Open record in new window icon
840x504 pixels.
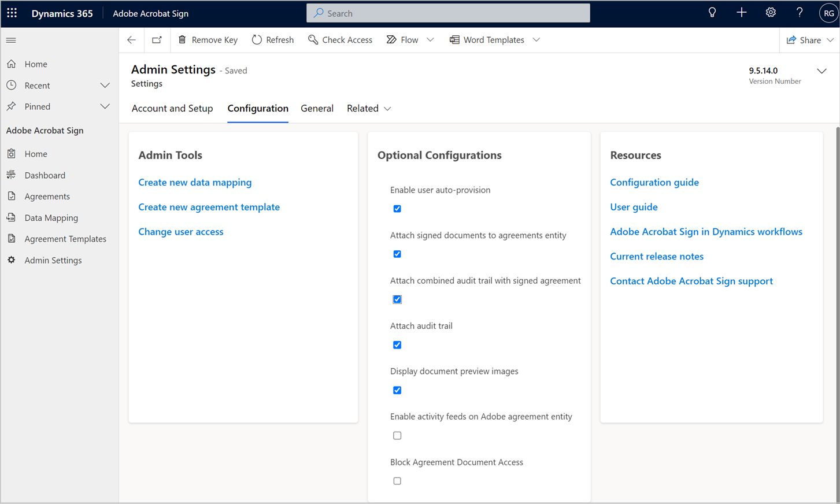pyautogui.click(x=157, y=40)
